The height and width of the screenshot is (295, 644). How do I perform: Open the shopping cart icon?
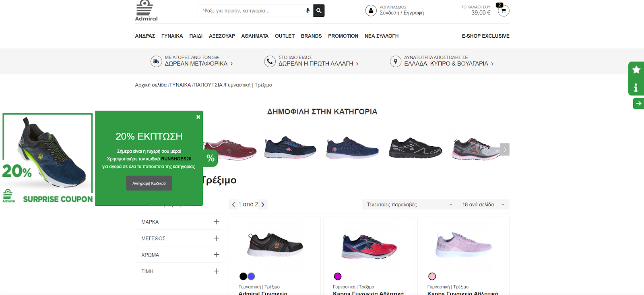coord(504,11)
